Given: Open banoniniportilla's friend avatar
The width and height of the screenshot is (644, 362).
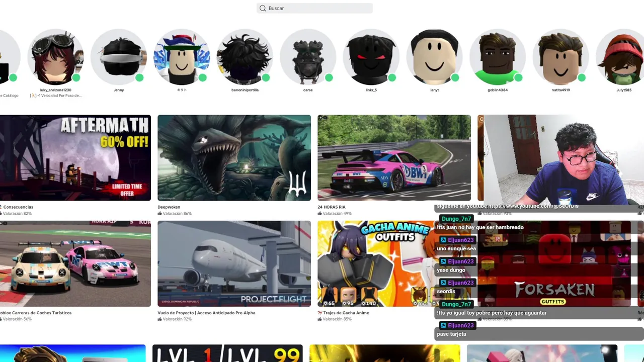Looking at the screenshot, I should (x=245, y=57).
